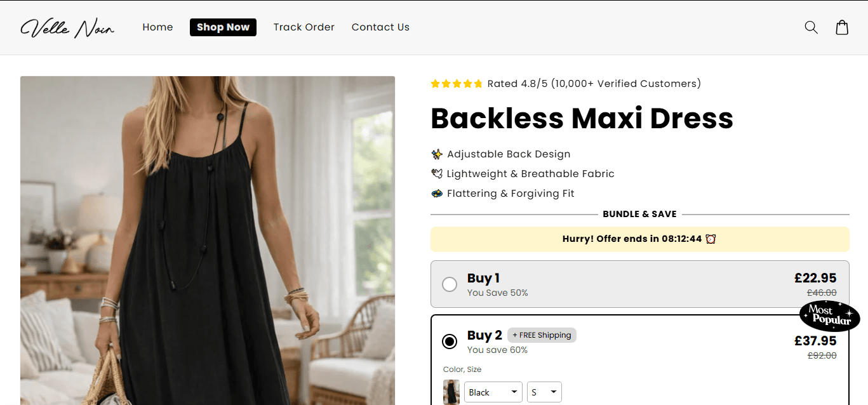The height and width of the screenshot is (405, 868).
Task: Click the sparkle icon beside Adjustable Back Design
Action: click(437, 154)
